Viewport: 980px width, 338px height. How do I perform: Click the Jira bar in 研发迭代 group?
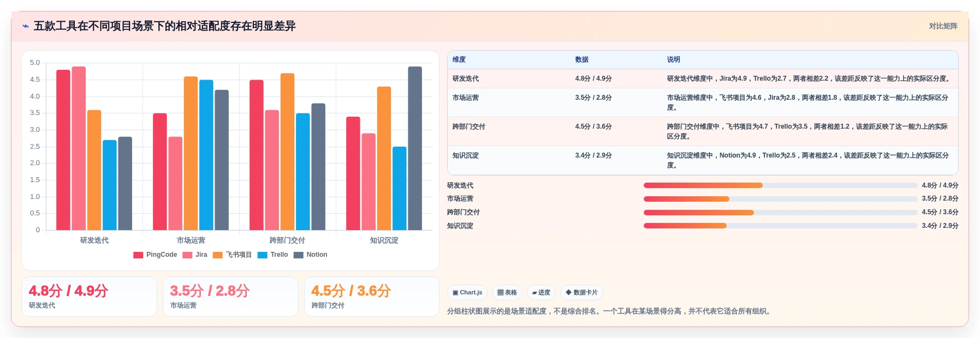pyautogui.click(x=79, y=148)
